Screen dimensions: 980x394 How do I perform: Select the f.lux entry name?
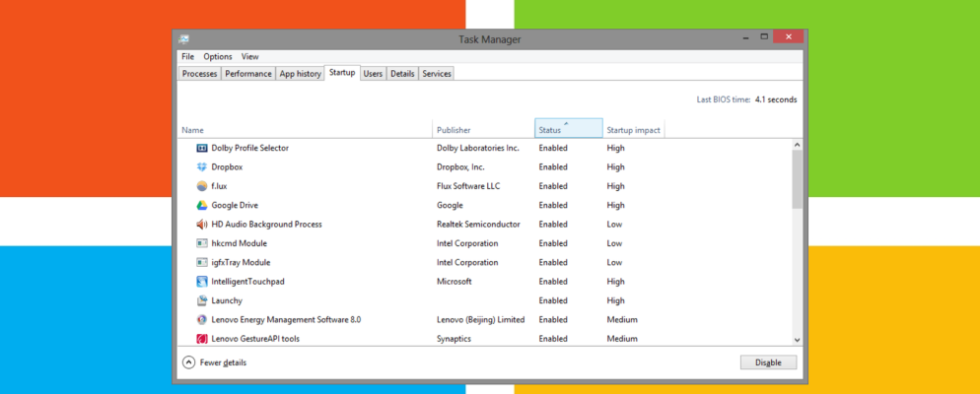point(218,186)
